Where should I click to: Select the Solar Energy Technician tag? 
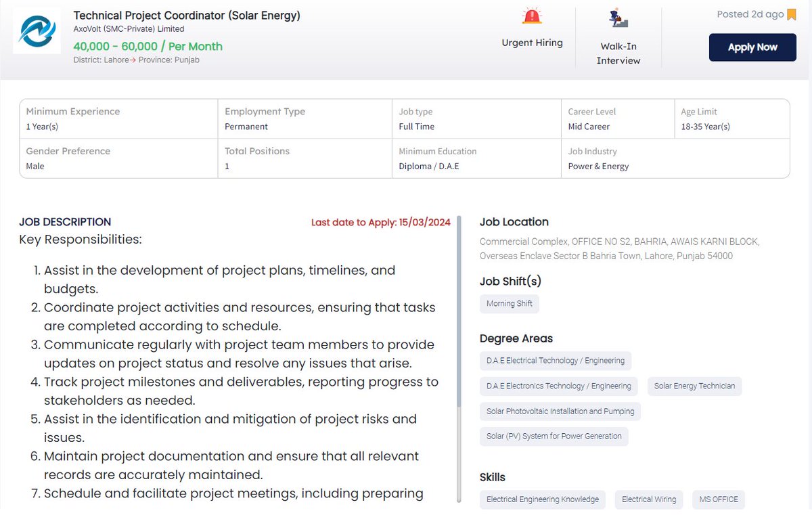click(694, 386)
